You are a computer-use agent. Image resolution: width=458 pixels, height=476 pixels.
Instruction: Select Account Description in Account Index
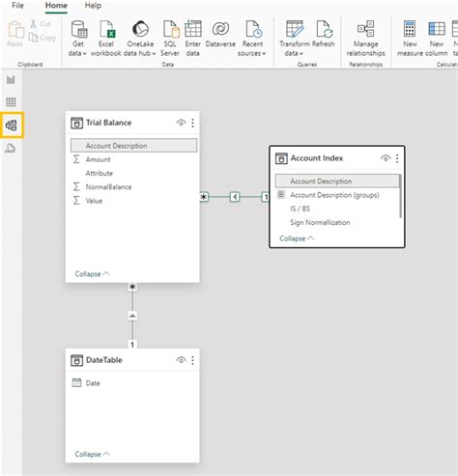click(x=337, y=181)
